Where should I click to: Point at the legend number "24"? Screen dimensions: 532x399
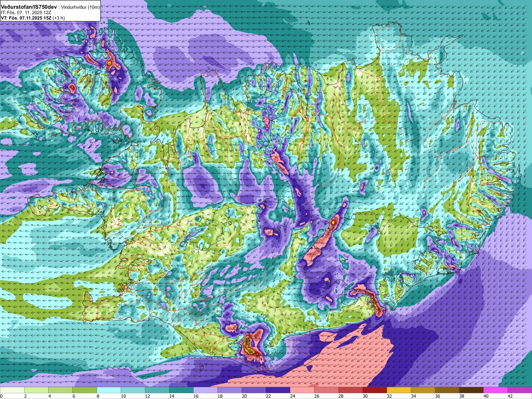[292, 396]
